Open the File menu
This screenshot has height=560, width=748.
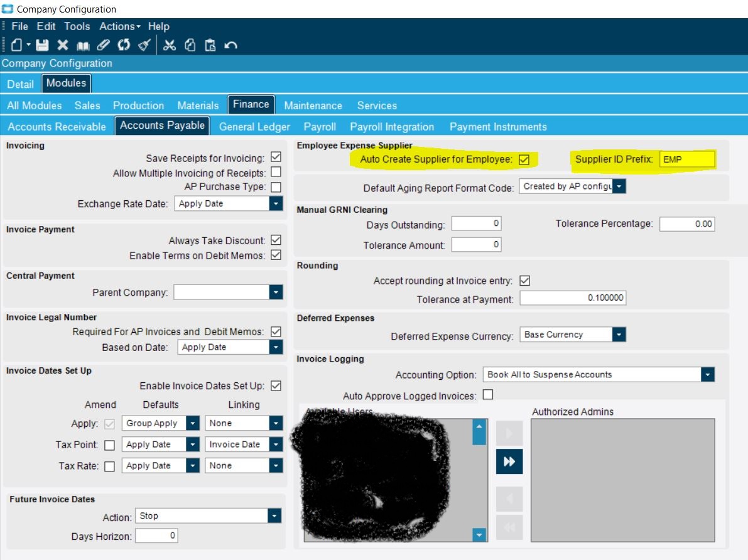(19, 26)
